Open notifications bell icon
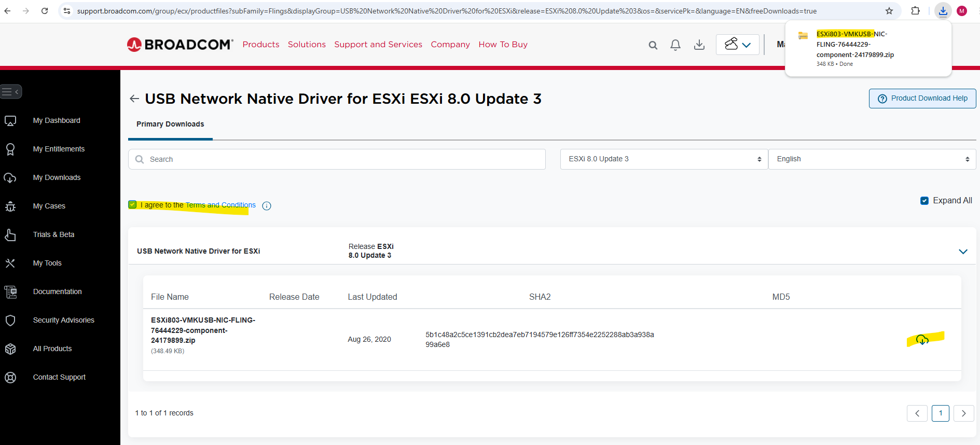Screen dimensions: 980x445 tap(675, 45)
